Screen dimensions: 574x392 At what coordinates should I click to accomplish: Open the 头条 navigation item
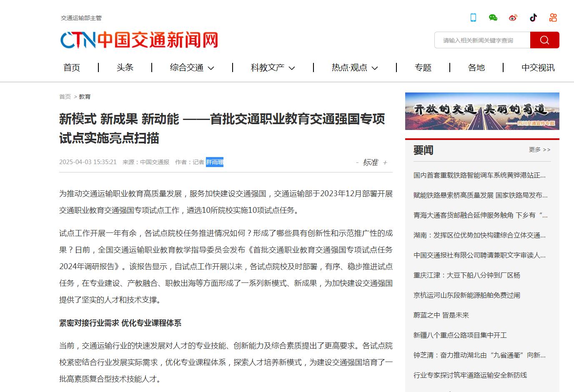point(125,67)
